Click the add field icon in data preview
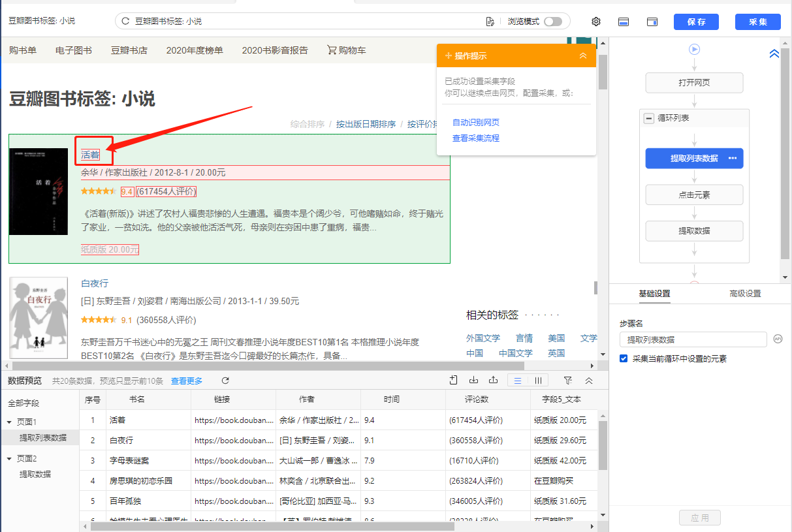The image size is (792, 532). pos(454,381)
